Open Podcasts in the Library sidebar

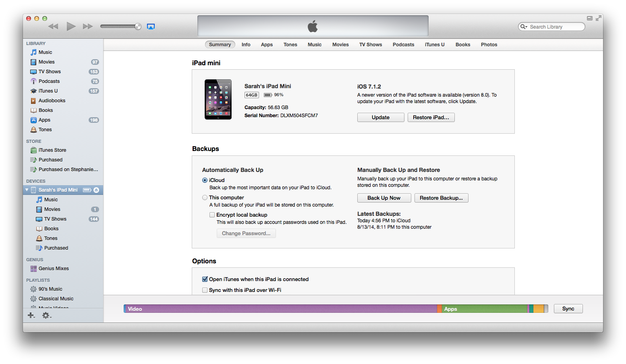[49, 81]
